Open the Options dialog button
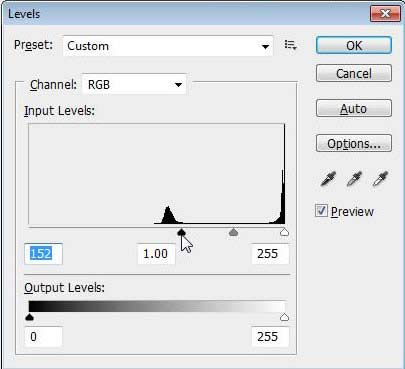This screenshot has width=405, height=369. click(x=354, y=143)
